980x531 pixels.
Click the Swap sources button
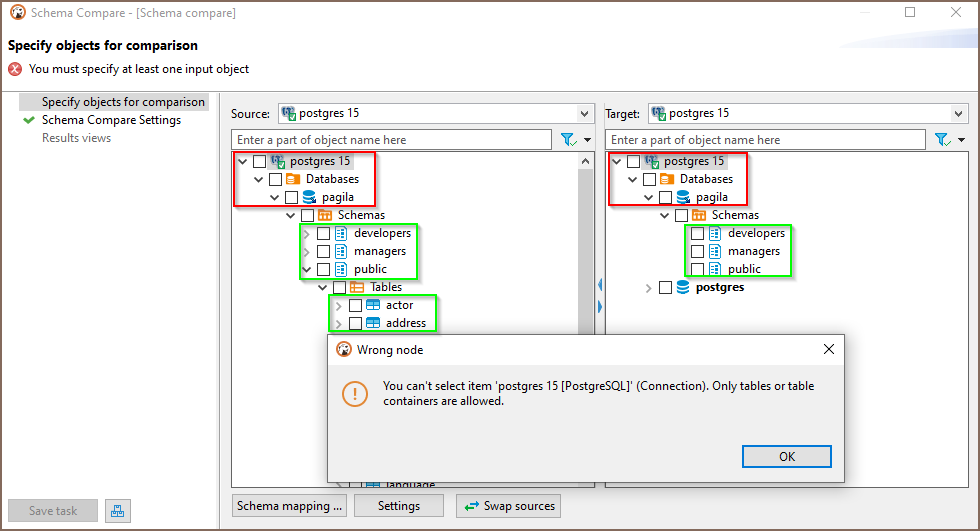coord(508,506)
